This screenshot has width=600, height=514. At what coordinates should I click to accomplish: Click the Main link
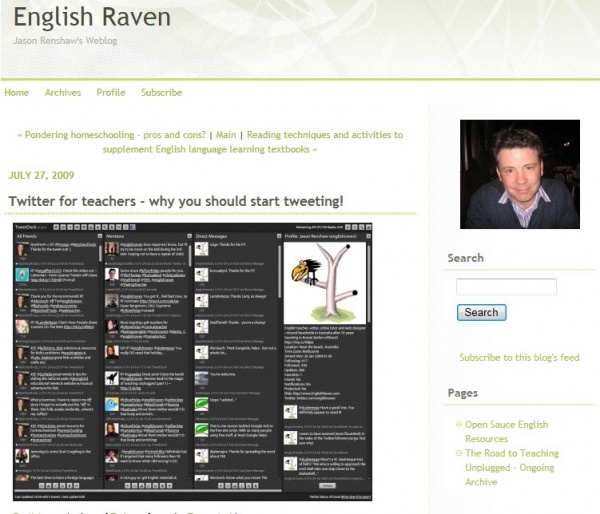(x=226, y=135)
